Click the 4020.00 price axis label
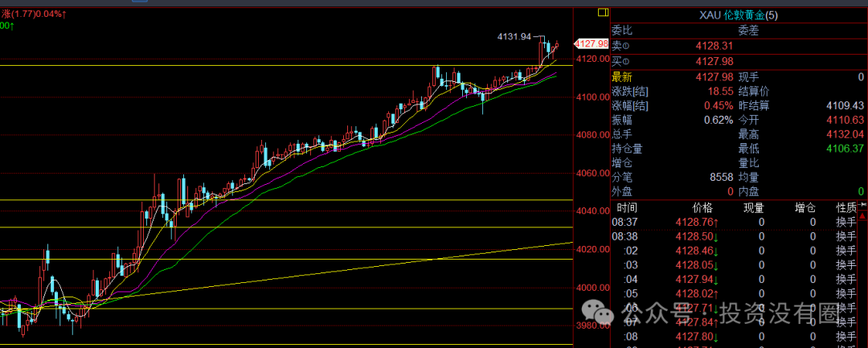The height and width of the screenshot is (348, 868). pos(592,249)
